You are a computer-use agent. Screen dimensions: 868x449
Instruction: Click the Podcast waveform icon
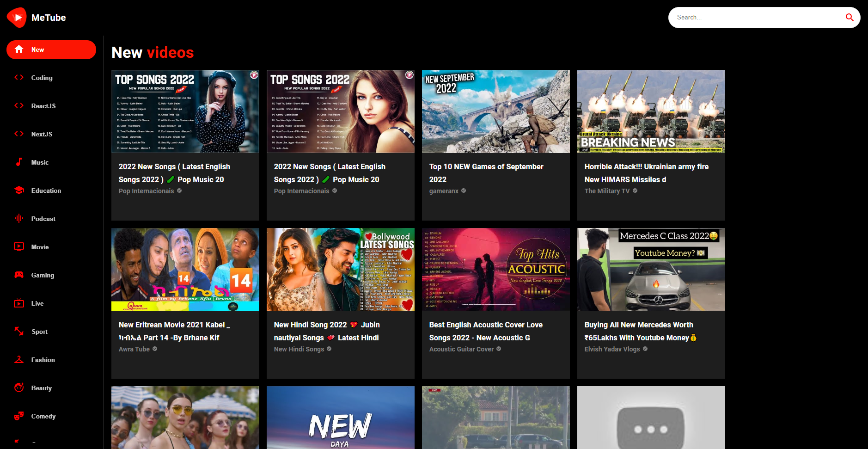click(x=19, y=219)
